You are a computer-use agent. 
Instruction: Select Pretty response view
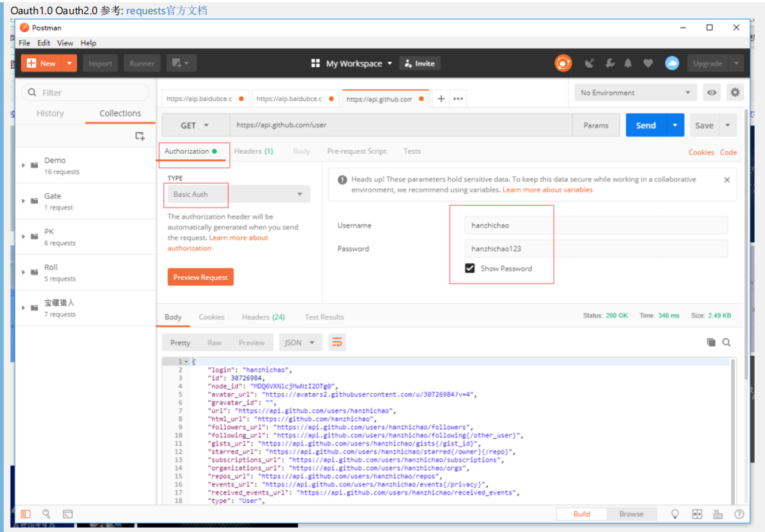[x=180, y=342]
